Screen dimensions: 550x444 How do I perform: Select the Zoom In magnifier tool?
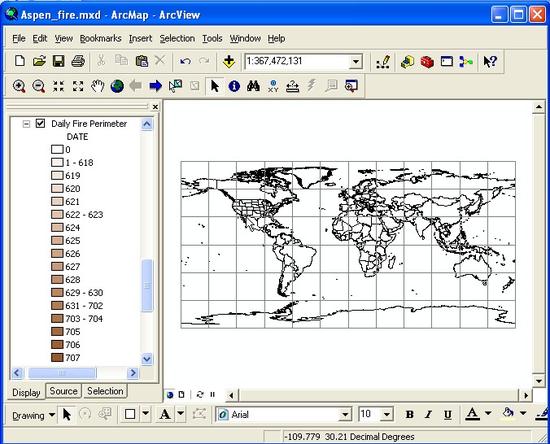pyautogui.click(x=19, y=86)
